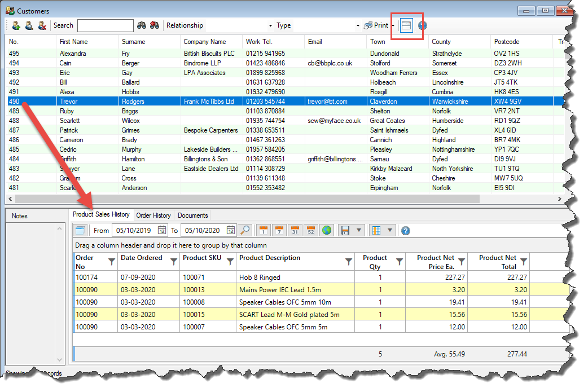Sort by the Surname column header
The image size is (588, 392).
click(x=134, y=42)
